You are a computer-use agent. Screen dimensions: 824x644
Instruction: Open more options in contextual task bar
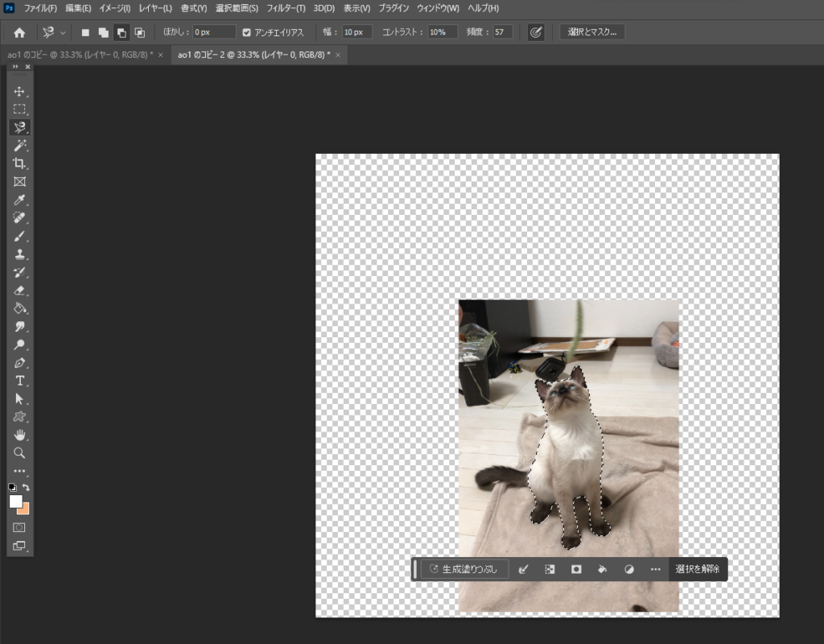[655, 569]
